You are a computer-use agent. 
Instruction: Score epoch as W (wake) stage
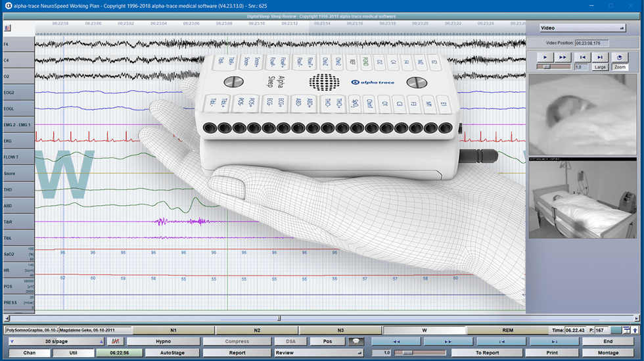[425, 330]
